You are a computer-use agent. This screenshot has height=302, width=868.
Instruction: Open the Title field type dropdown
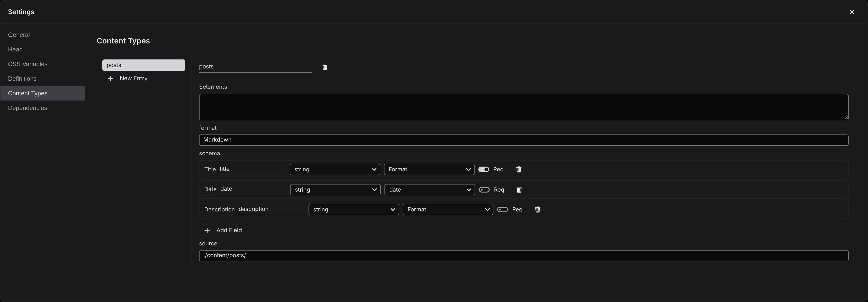[335, 170]
